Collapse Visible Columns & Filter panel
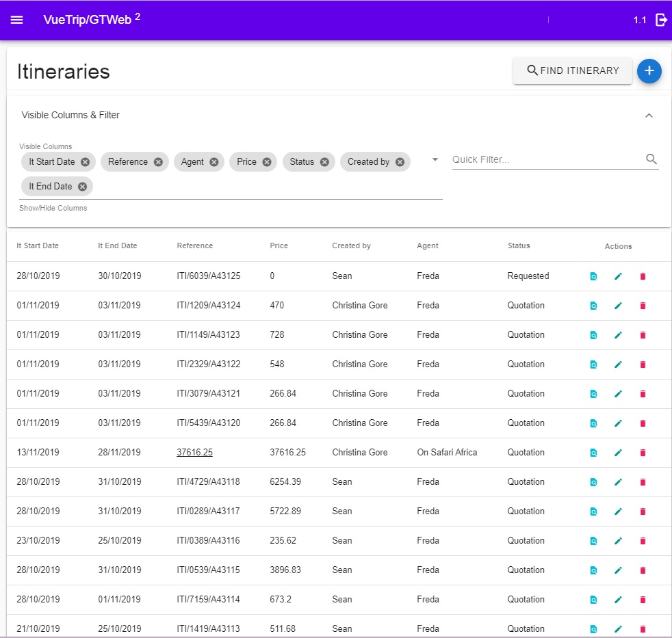 point(649,116)
